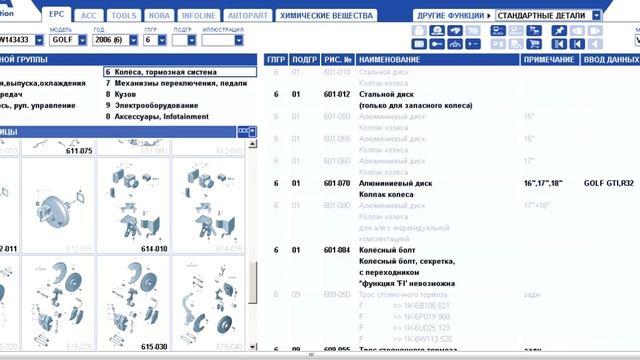Open the ХИМИЧЕСКИЕ ВЕЩЕСТВА tab
Viewport: 640px width, 360px height.
pyautogui.click(x=326, y=16)
